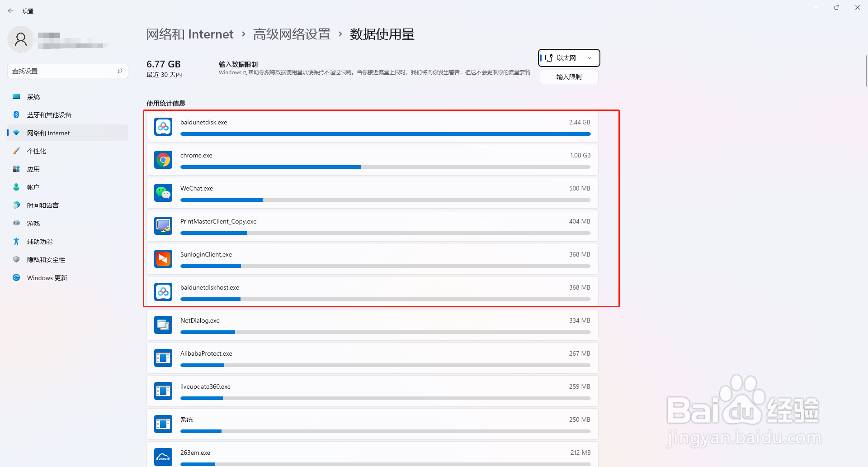Click the PrintMasterClient_Copy.exe name text
The height and width of the screenshot is (467, 868).
(x=218, y=221)
